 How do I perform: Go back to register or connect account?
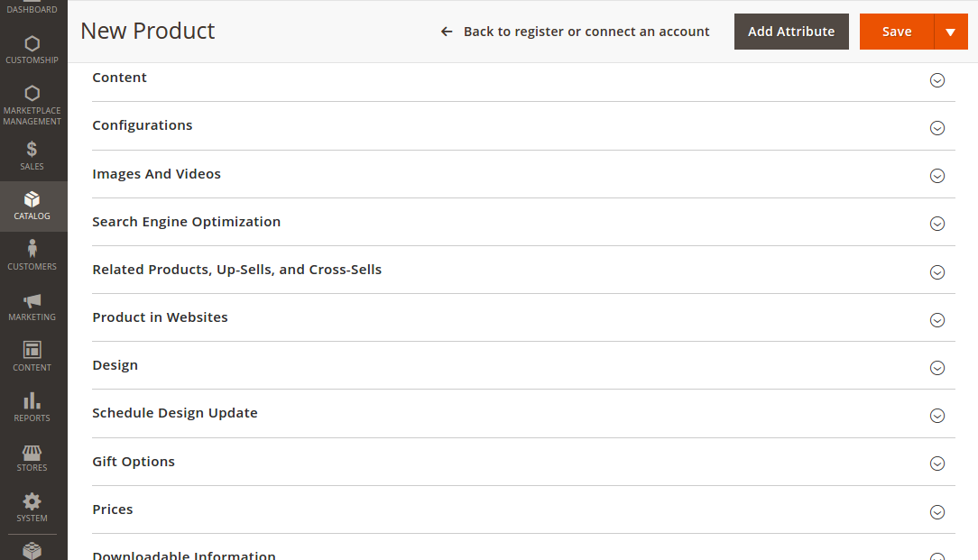coord(576,32)
